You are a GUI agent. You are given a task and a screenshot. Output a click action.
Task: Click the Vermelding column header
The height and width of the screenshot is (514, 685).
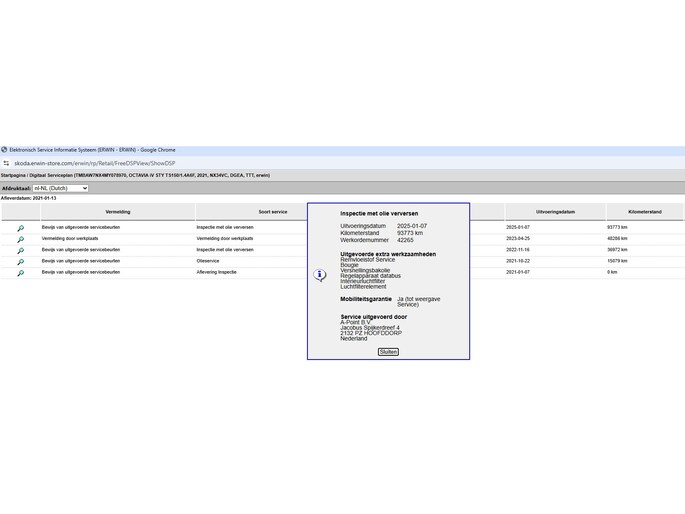pos(117,212)
